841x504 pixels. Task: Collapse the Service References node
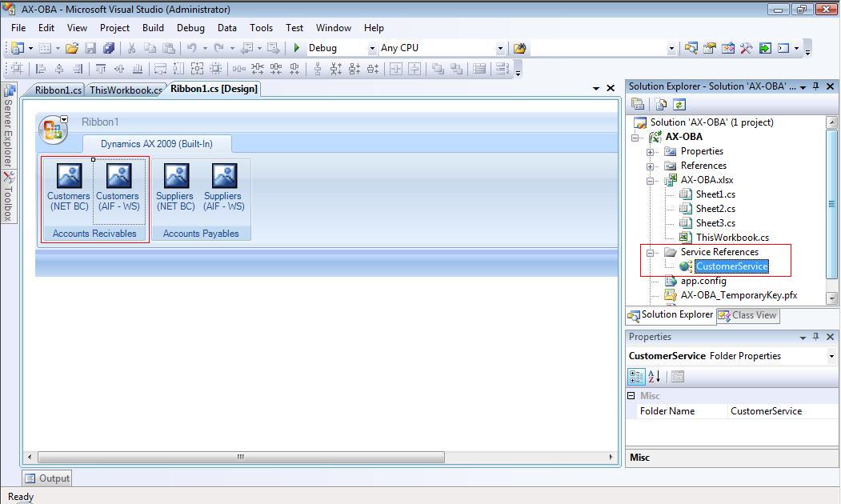(x=650, y=253)
